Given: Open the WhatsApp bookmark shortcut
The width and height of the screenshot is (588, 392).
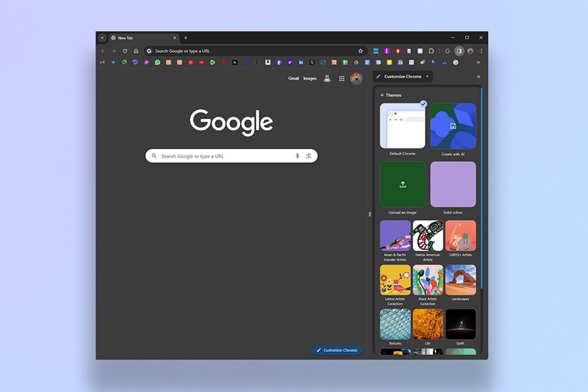Looking at the screenshot, I should (x=157, y=62).
